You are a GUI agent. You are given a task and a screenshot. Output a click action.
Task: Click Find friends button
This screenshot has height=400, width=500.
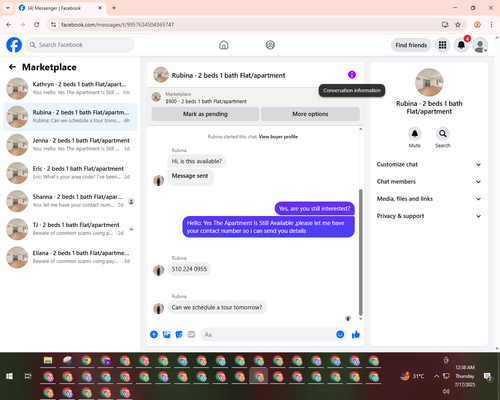coord(411,45)
